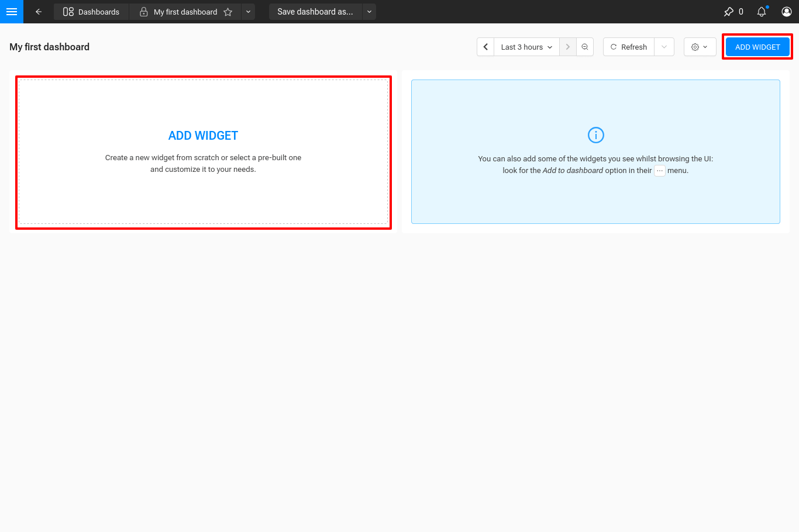Star My first dashboard as favorite

point(228,12)
